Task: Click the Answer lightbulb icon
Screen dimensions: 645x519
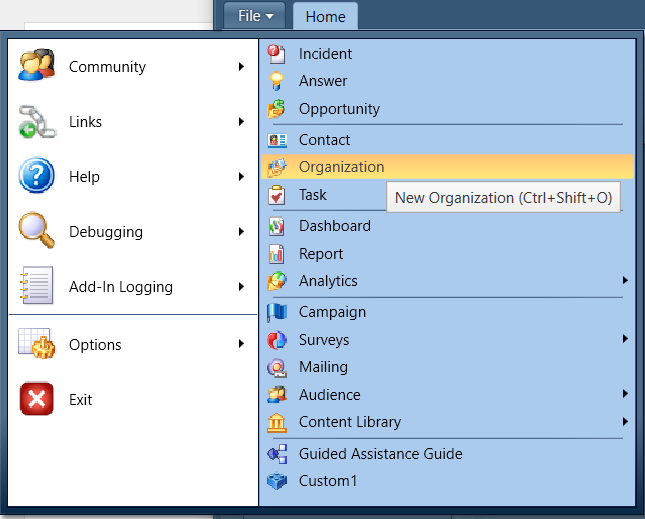Action: [276, 81]
